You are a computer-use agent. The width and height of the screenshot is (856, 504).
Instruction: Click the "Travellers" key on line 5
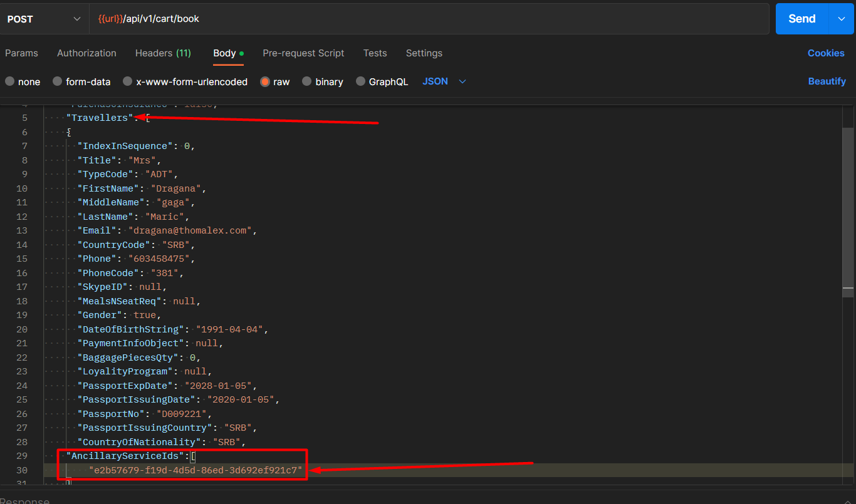click(x=100, y=118)
